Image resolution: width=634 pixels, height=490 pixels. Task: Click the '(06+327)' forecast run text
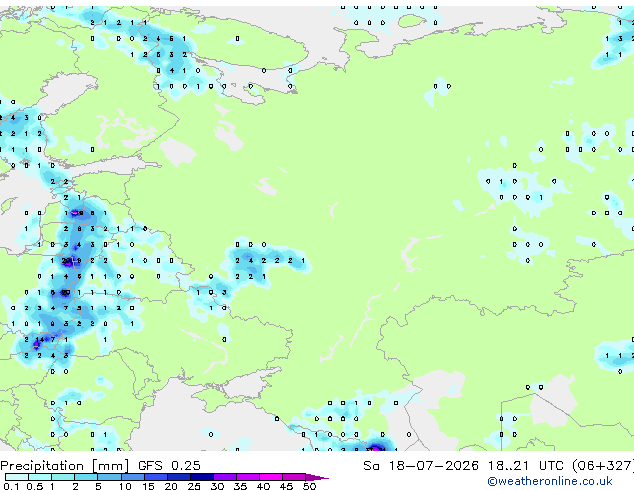602,466
